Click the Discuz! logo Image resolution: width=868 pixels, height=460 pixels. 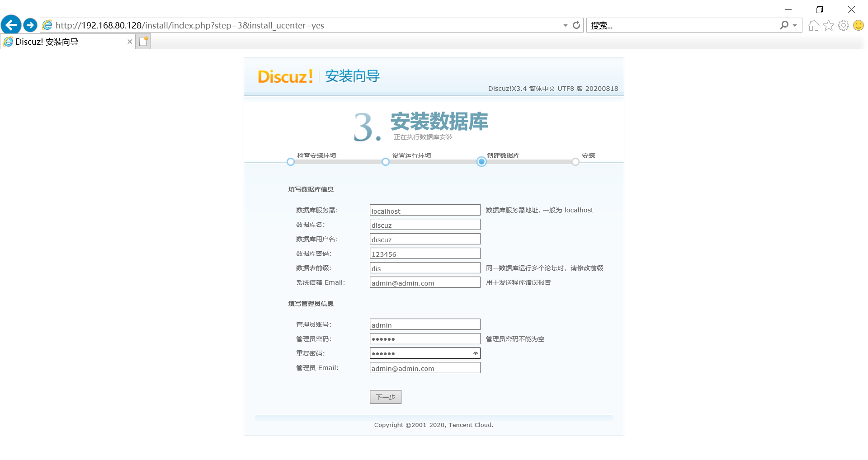[285, 76]
